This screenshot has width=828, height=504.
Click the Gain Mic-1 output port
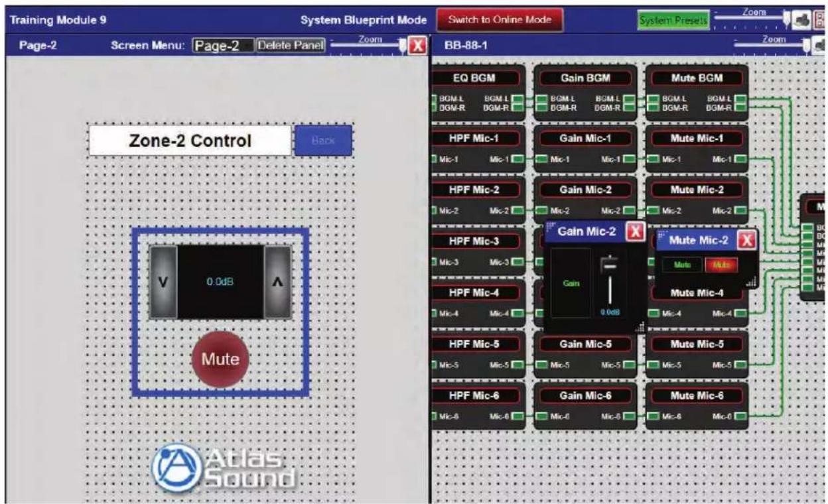point(629,159)
